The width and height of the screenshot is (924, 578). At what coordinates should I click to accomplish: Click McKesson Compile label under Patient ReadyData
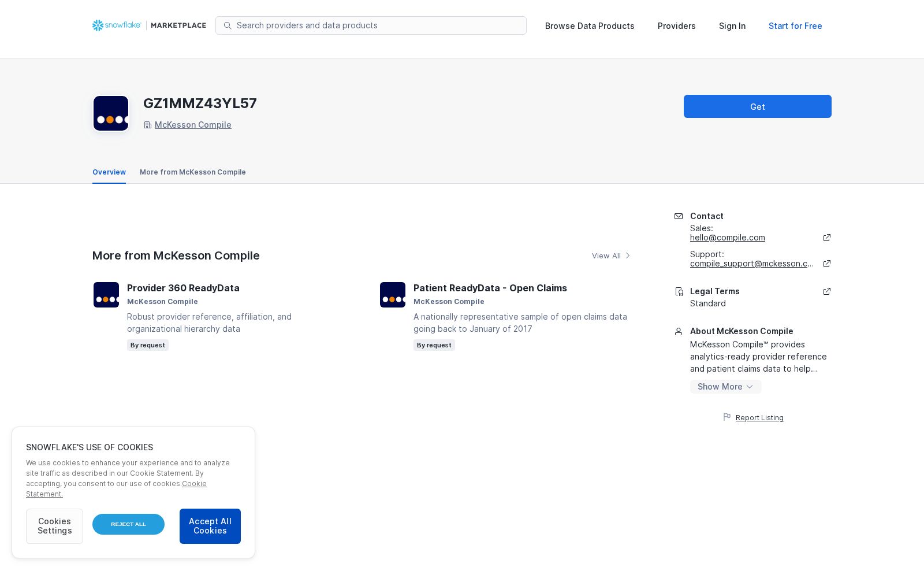[x=449, y=302]
